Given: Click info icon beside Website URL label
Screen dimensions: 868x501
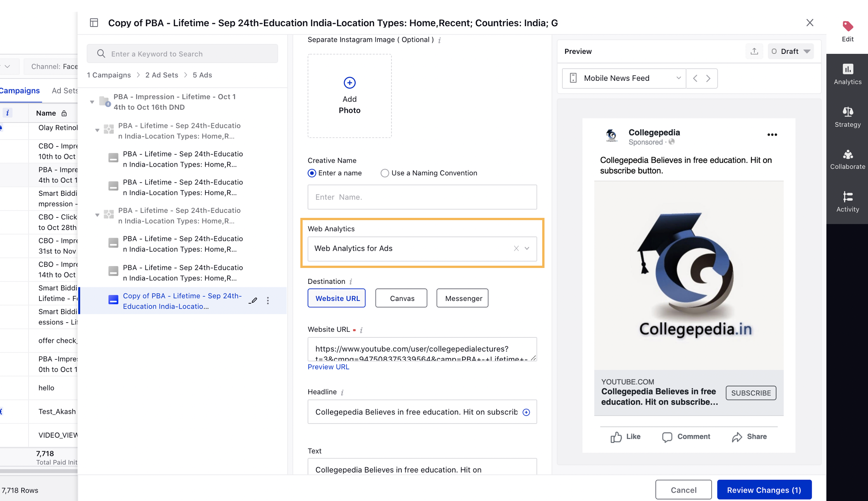Looking at the screenshot, I should point(361,330).
